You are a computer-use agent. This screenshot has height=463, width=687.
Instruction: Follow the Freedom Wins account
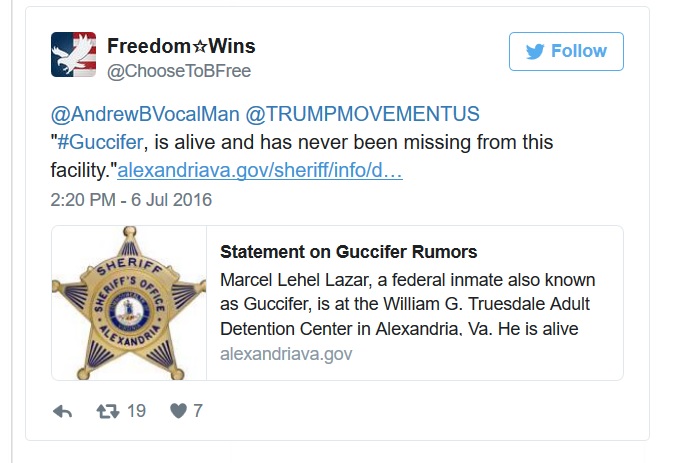566,51
